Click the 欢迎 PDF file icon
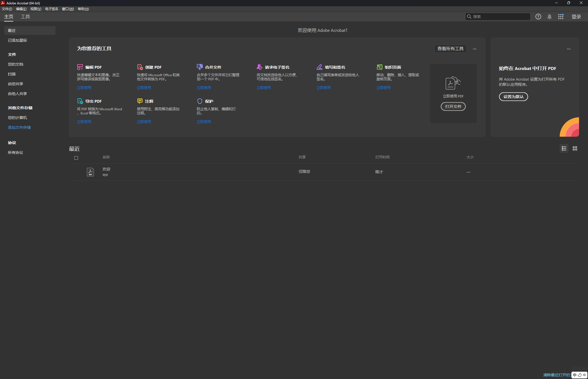Image resolution: width=588 pixels, height=379 pixels. click(90, 172)
